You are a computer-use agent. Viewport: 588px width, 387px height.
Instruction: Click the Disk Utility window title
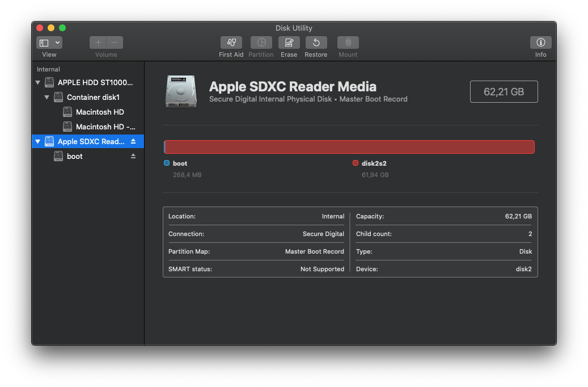tap(294, 28)
